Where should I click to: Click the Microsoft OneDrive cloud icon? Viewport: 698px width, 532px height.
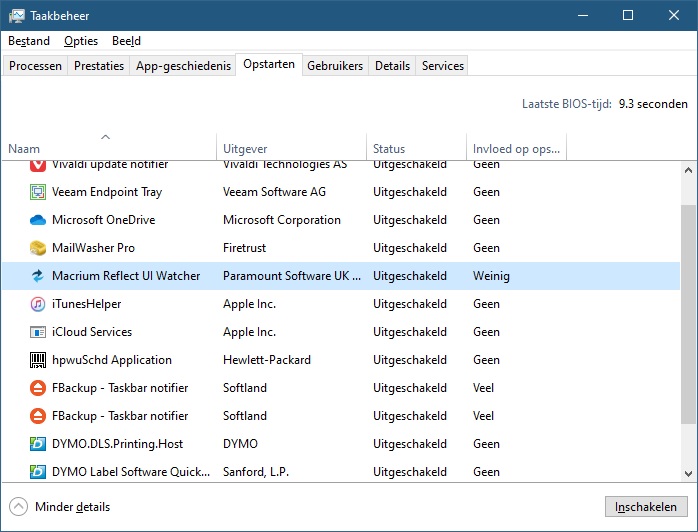pyautogui.click(x=38, y=220)
